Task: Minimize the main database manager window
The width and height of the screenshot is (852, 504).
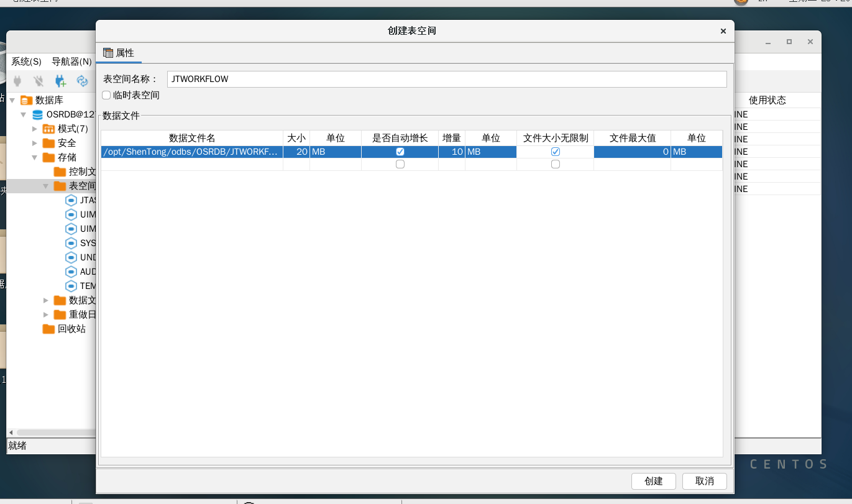Action: (768, 42)
